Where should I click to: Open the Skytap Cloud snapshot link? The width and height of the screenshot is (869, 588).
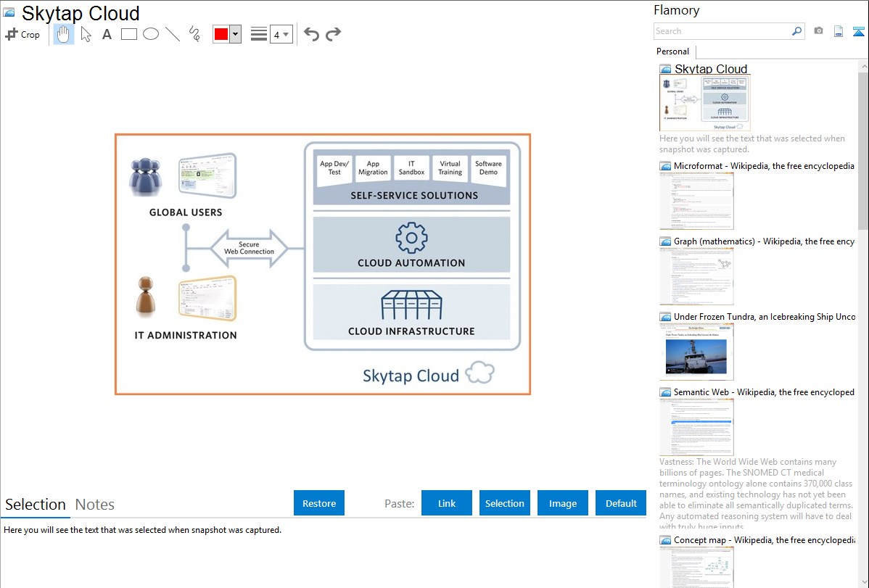click(710, 68)
